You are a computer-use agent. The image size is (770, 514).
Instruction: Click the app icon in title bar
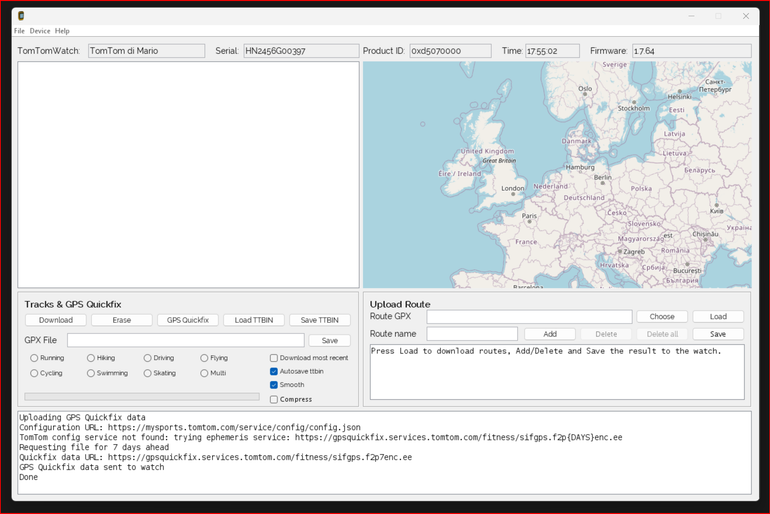click(x=21, y=16)
